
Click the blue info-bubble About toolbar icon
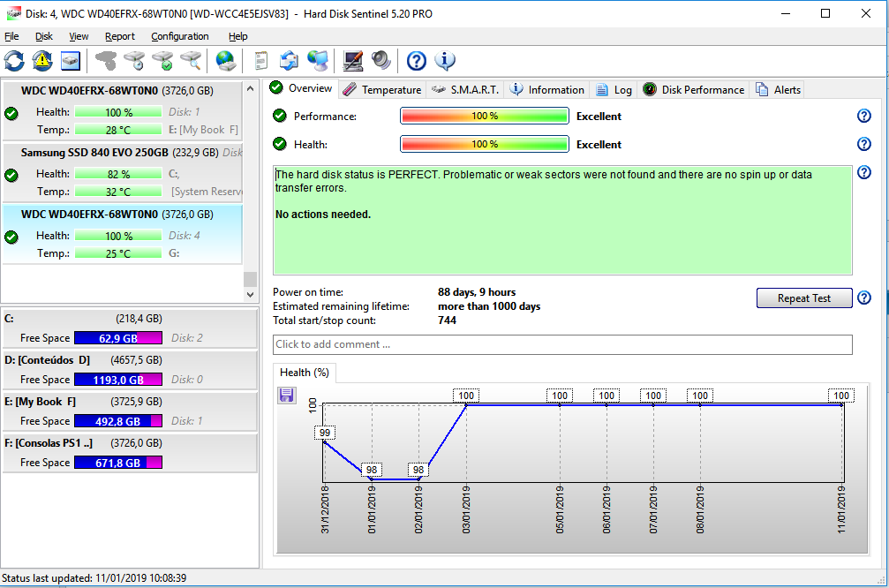tap(445, 61)
